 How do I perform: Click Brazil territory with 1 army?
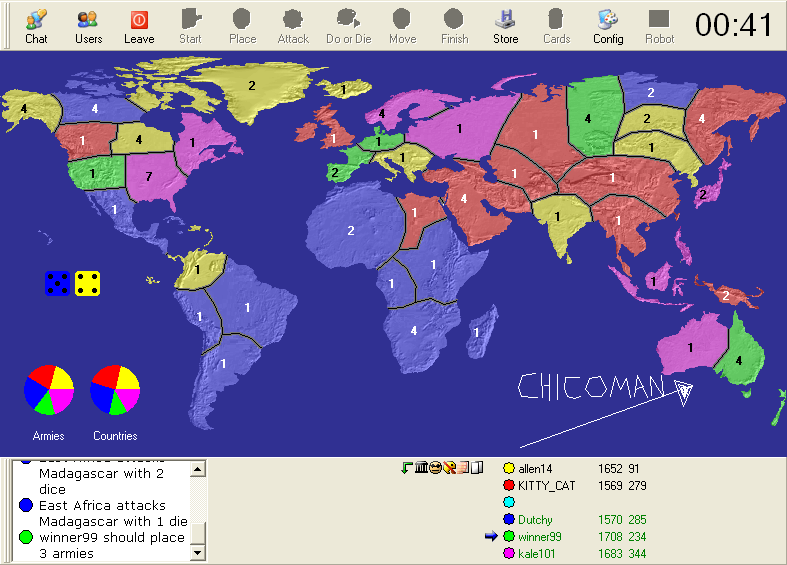coord(247,308)
